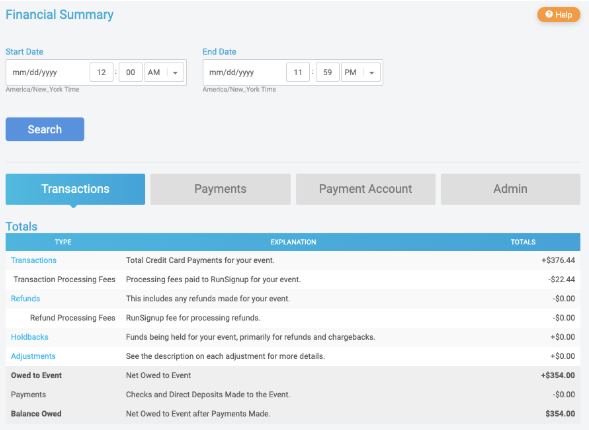Screen dimensions: 589x430
Task: Click the blue Search button
Action: click(x=45, y=129)
